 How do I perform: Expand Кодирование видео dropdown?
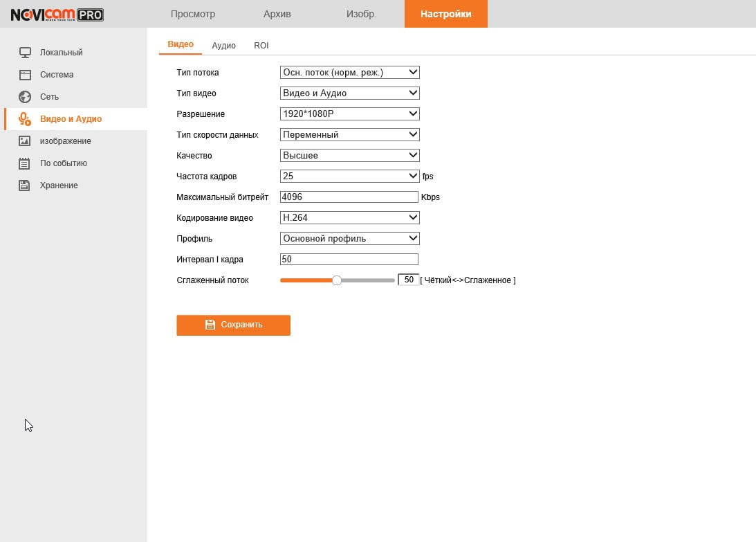[349, 217]
